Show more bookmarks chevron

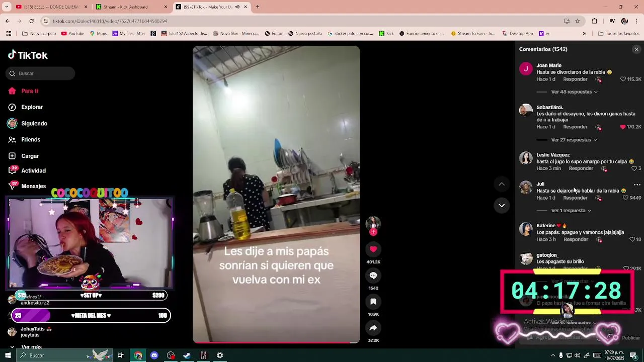(584, 34)
